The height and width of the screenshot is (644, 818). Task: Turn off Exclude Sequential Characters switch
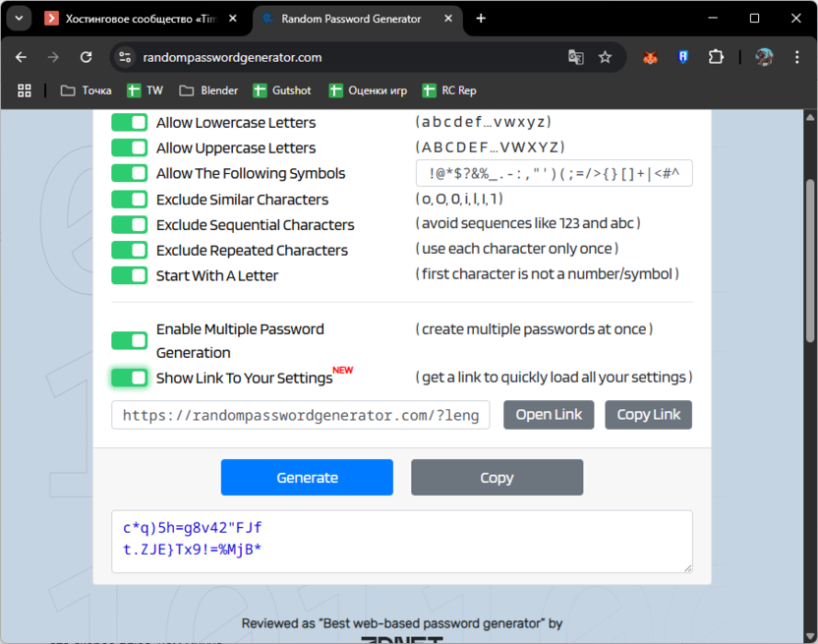[130, 225]
